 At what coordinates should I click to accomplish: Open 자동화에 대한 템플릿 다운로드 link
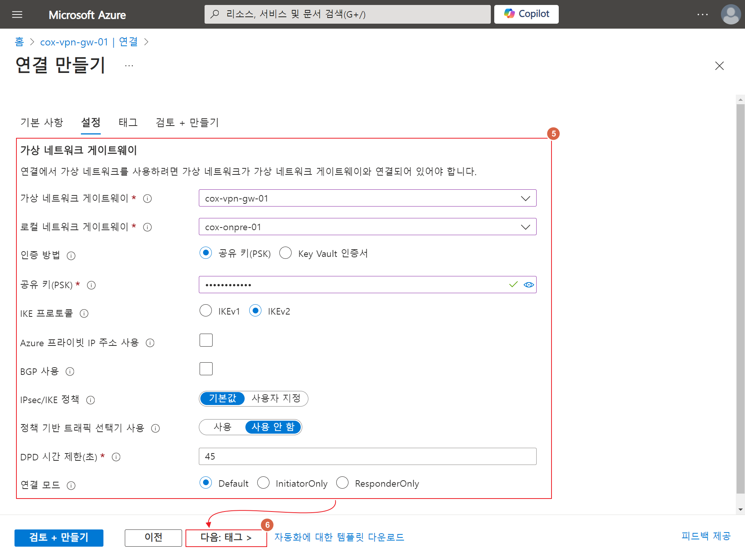click(x=339, y=537)
